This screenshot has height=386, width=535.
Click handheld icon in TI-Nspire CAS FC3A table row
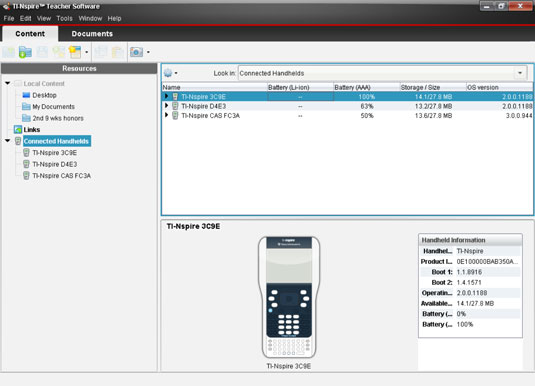(x=175, y=116)
